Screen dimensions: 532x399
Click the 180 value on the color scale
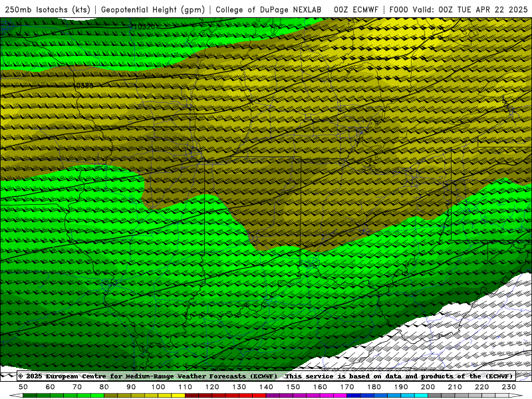[374, 387]
